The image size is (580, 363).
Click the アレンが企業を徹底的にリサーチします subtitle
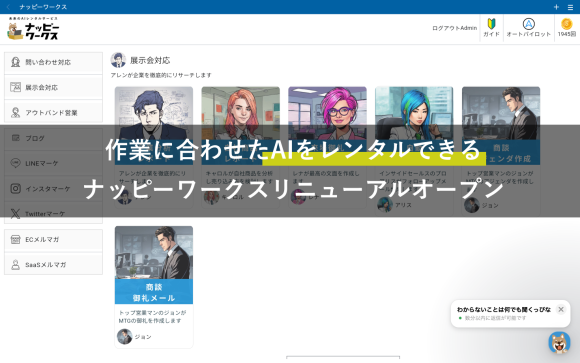(x=161, y=75)
